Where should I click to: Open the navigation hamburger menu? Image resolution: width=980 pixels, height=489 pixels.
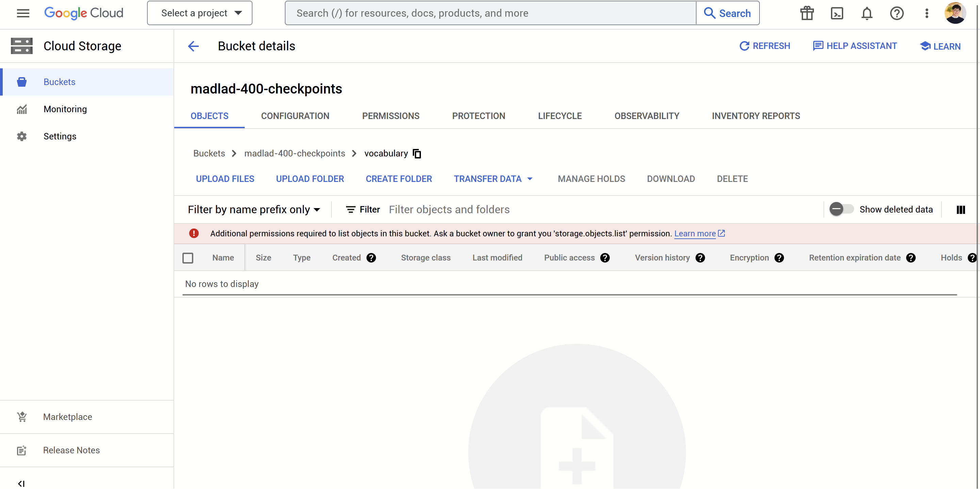(22, 13)
